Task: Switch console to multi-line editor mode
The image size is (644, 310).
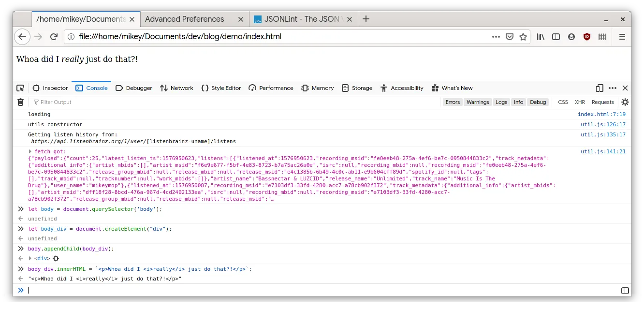Action: pyautogui.click(x=625, y=291)
